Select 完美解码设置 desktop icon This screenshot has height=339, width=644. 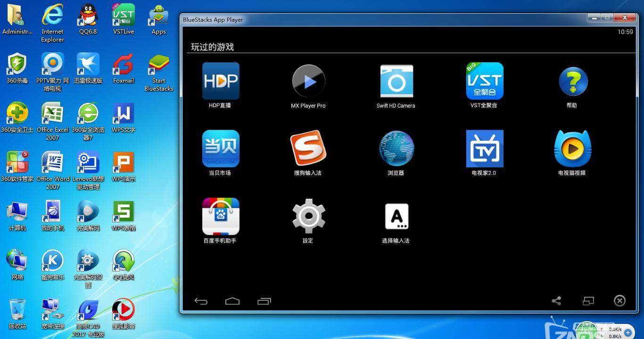pyautogui.click(x=88, y=268)
